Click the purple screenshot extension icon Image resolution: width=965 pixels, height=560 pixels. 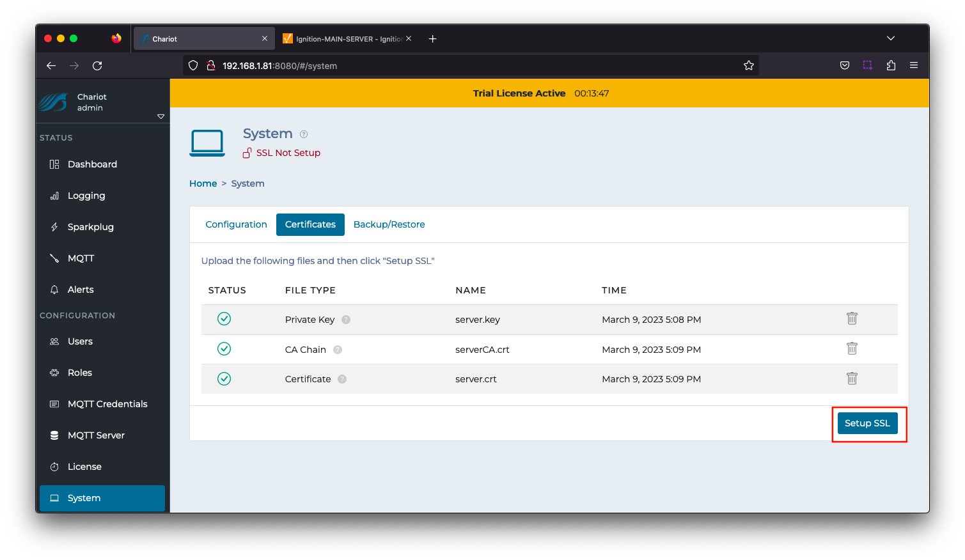(868, 66)
